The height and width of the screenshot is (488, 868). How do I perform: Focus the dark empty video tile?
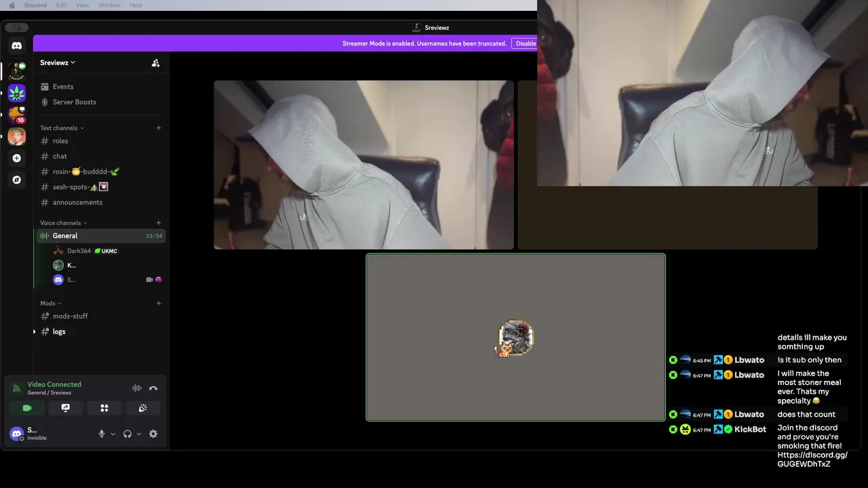coord(667,217)
